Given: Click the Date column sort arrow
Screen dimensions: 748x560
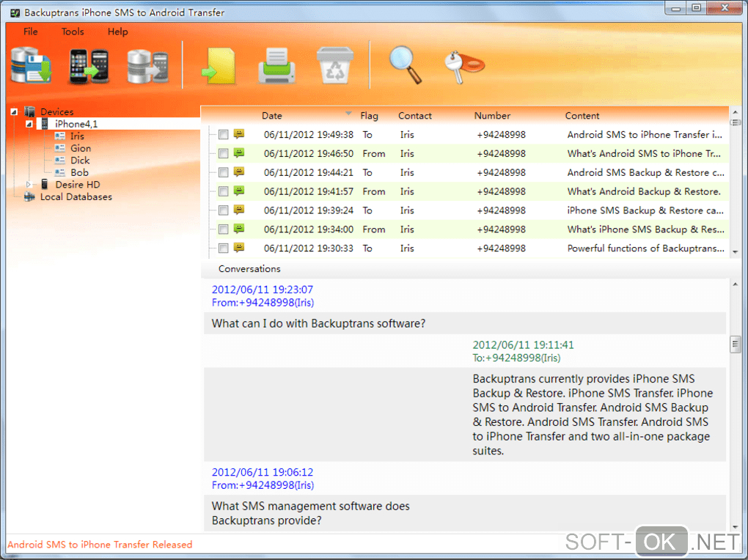Looking at the screenshot, I should point(348,114).
